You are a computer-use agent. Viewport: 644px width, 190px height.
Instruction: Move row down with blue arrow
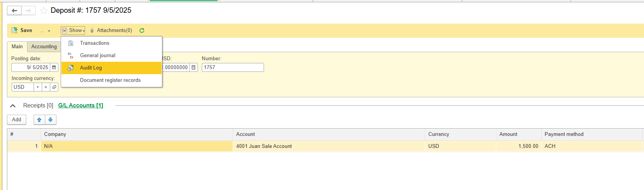[51, 120]
